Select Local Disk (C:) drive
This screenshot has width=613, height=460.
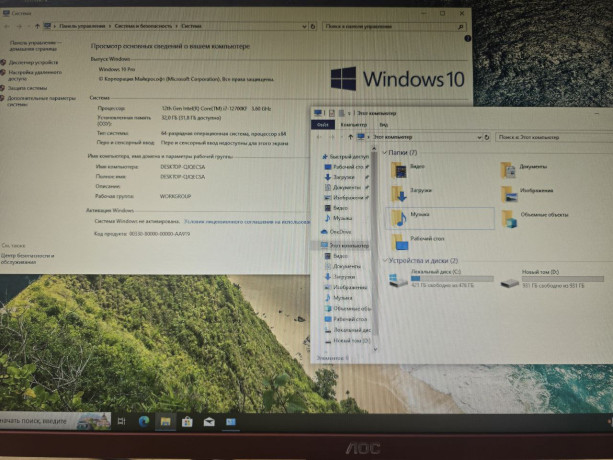click(441, 279)
